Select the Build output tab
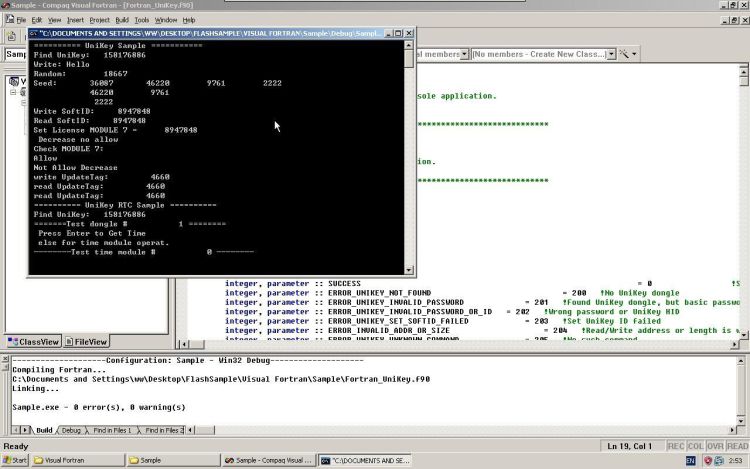 pyautogui.click(x=44, y=430)
